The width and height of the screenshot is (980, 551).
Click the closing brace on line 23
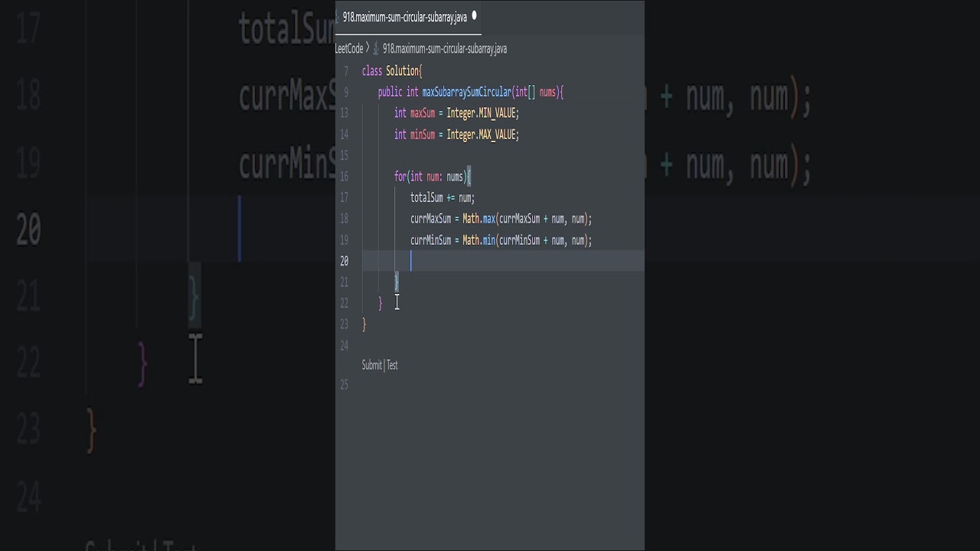(x=364, y=324)
